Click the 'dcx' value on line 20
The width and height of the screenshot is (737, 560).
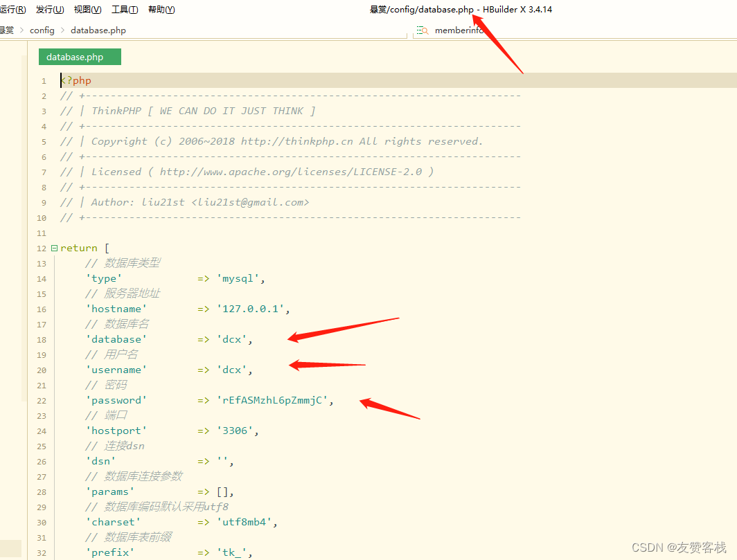(232, 370)
